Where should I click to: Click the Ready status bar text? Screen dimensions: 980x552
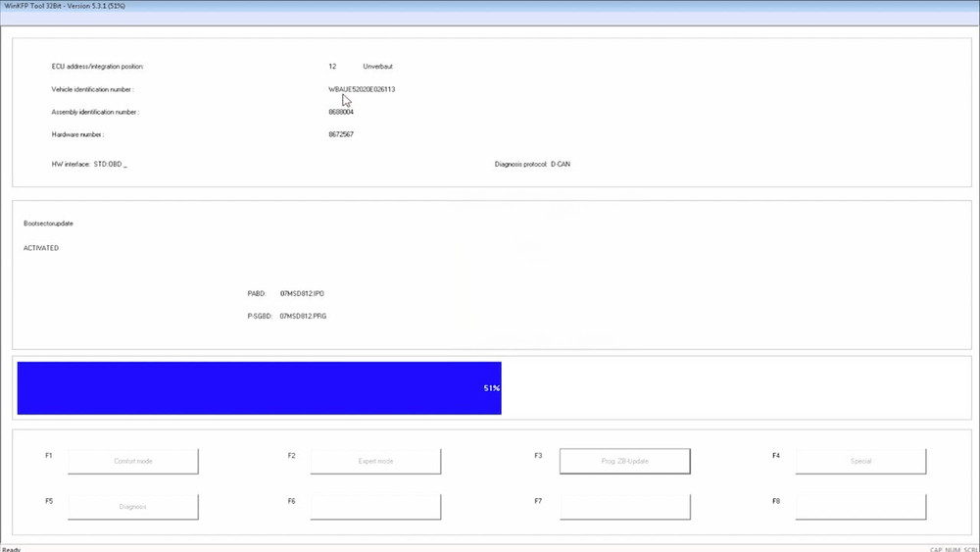tap(11, 549)
